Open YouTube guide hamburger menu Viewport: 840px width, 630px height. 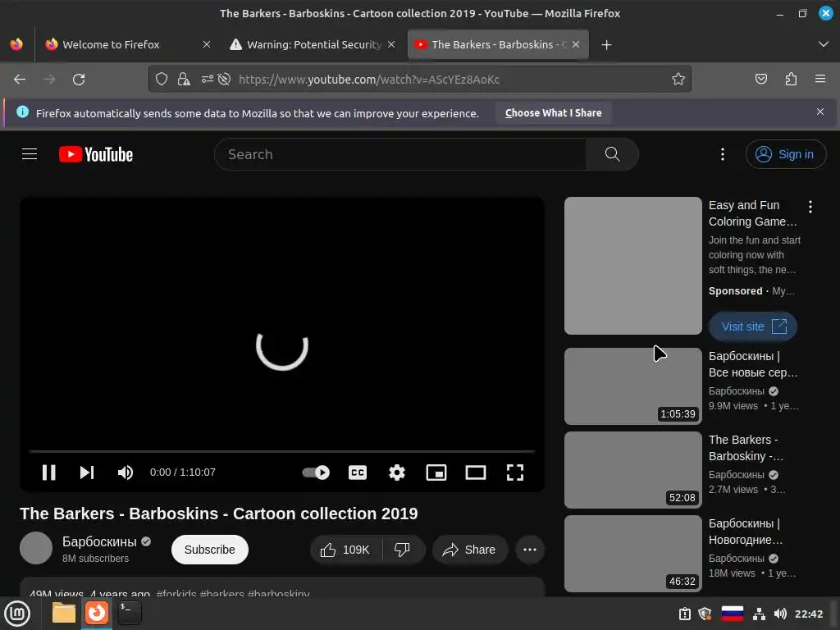pyautogui.click(x=30, y=154)
